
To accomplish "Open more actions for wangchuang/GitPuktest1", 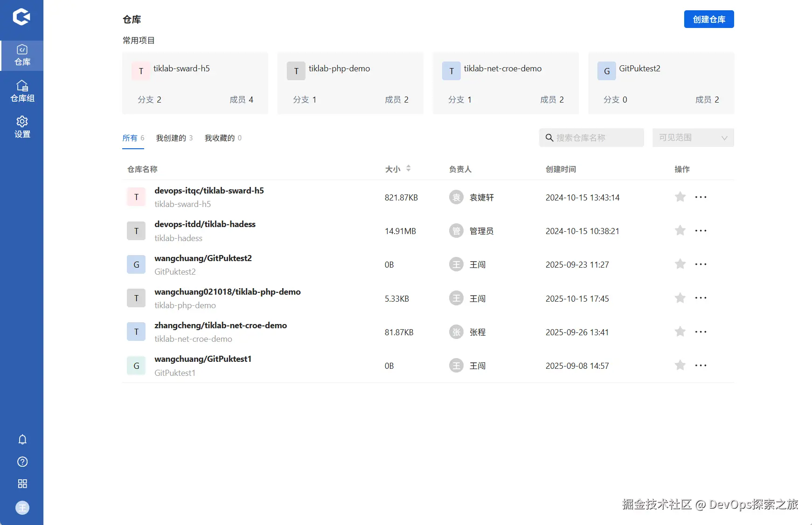I will pyautogui.click(x=701, y=365).
